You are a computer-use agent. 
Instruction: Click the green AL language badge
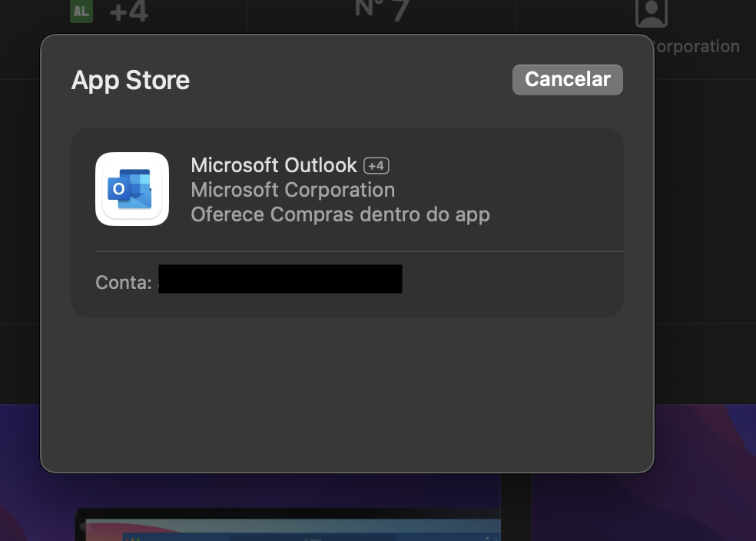81,11
